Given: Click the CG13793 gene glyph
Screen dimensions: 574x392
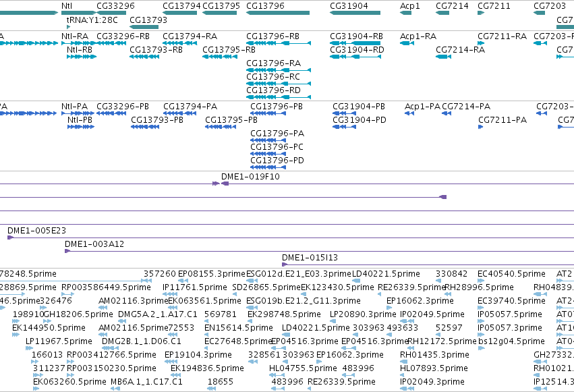Looking at the screenshot, I should coord(144,27).
